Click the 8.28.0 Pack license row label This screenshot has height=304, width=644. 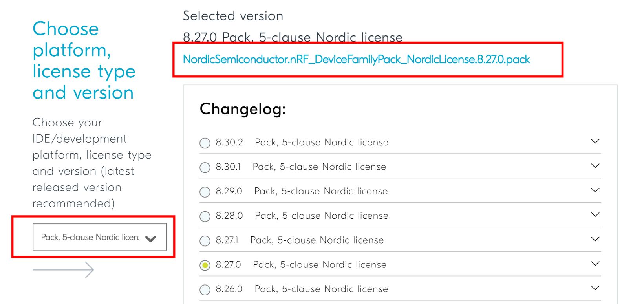coord(321,216)
